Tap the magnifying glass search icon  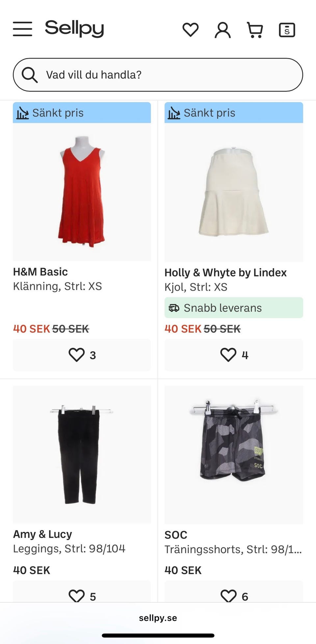click(30, 75)
